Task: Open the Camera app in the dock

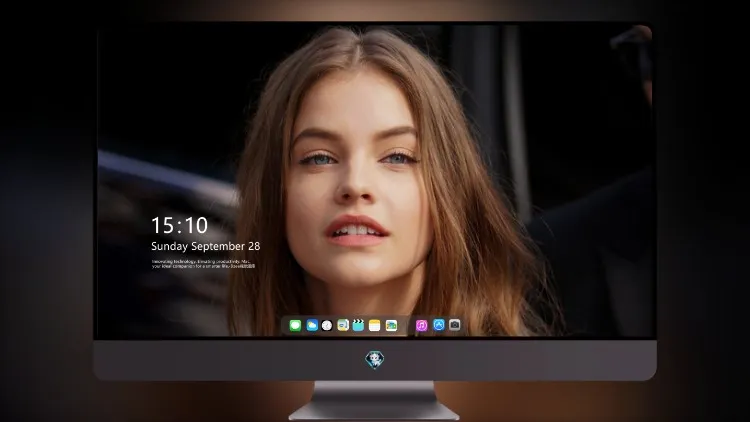Action: pyautogui.click(x=454, y=325)
